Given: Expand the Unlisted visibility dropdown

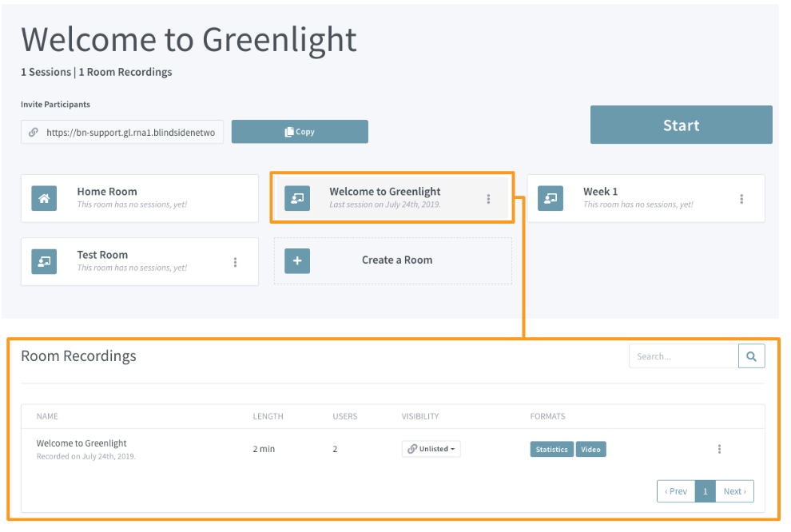Looking at the screenshot, I should [431, 449].
